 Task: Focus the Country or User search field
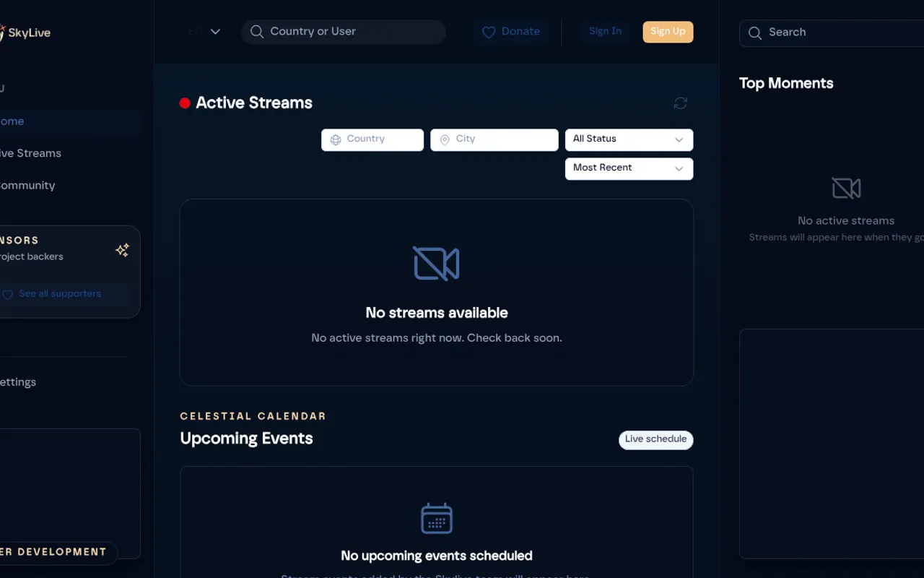[344, 32]
